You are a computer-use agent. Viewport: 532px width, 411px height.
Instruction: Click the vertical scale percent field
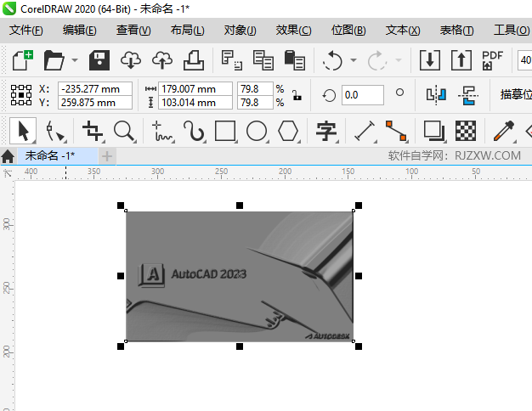tap(255, 103)
